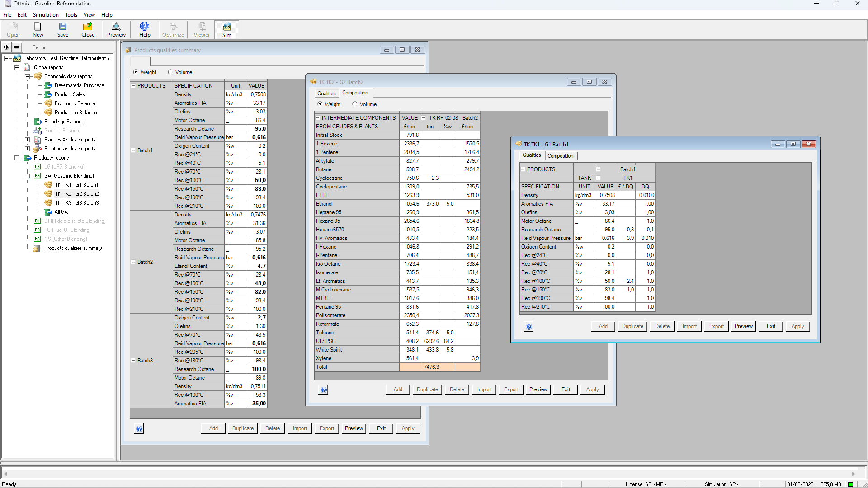Select Raw material Purchase report
The width and height of the screenshot is (868, 488).
[x=79, y=85]
